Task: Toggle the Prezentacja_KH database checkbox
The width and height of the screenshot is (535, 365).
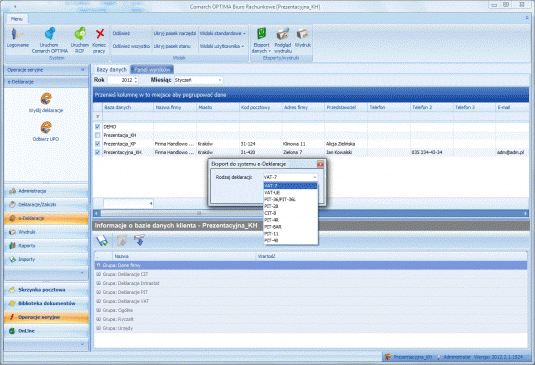Action: (98, 135)
